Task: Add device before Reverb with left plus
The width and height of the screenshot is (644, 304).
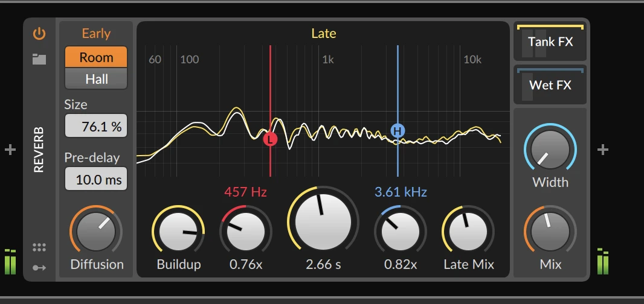Action: [x=10, y=150]
